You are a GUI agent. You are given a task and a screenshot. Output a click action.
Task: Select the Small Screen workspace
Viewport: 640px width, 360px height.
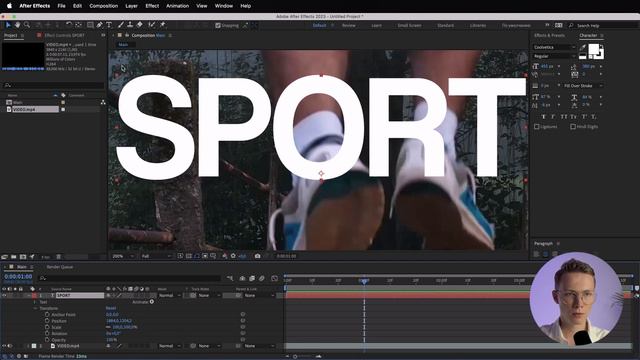pos(409,25)
